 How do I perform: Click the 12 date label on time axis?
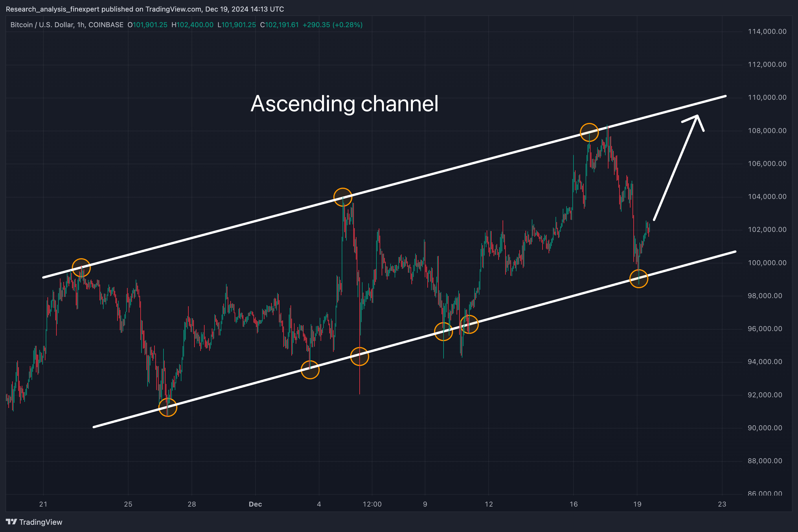489,504
